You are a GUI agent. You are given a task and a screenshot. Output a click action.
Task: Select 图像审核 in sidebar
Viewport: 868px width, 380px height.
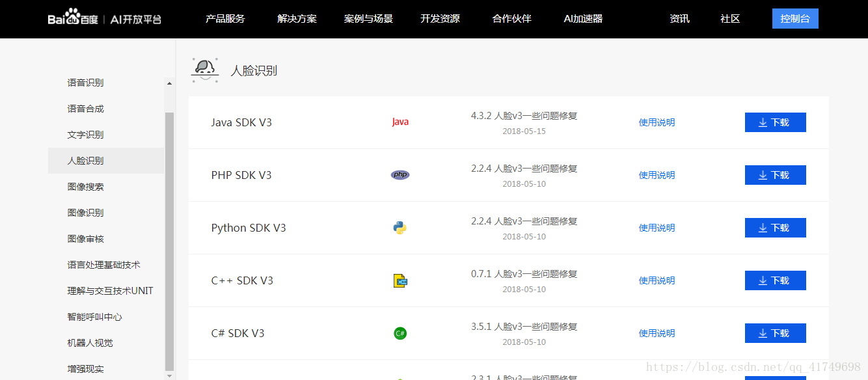coord(85,239)
